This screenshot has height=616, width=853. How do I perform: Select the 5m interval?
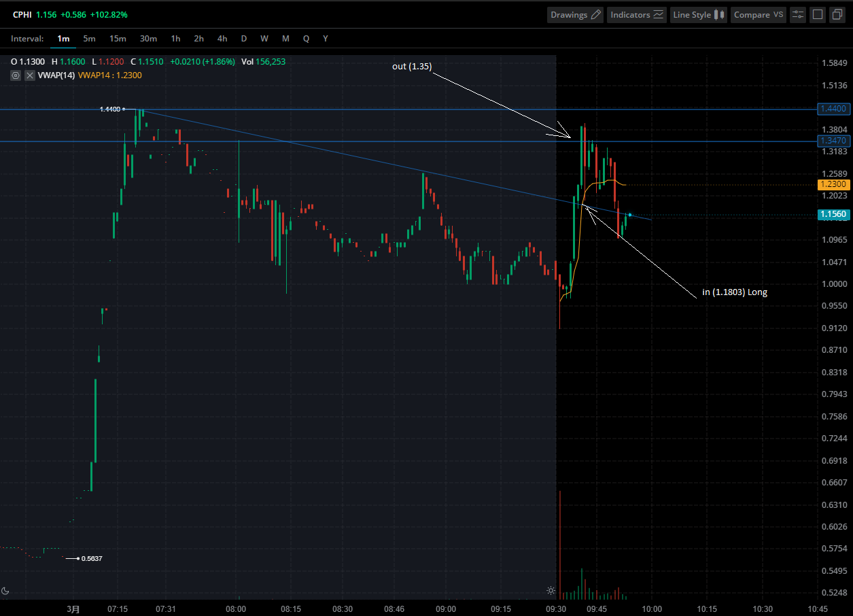[89, 39]
